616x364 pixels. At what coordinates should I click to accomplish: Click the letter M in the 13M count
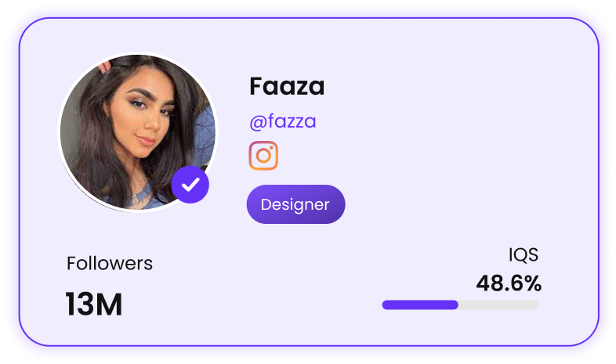[108, 304]
